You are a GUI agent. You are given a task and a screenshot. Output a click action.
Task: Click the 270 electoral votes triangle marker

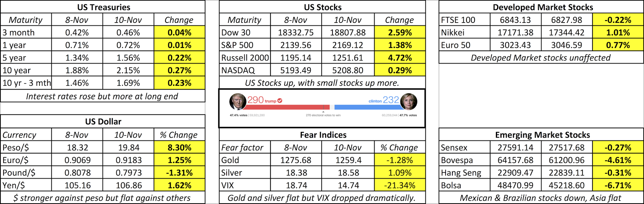[x=323, y=112]
